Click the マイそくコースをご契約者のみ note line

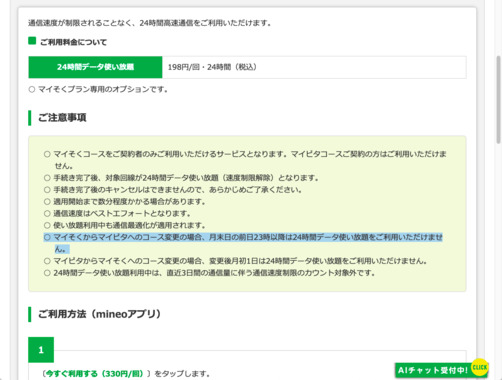(245, 160)
